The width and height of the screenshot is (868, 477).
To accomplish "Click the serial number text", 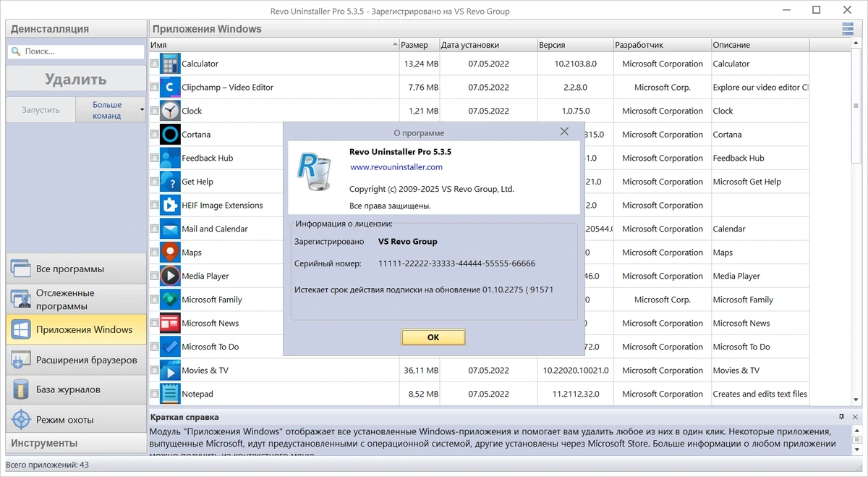I will tap(457, 263).
